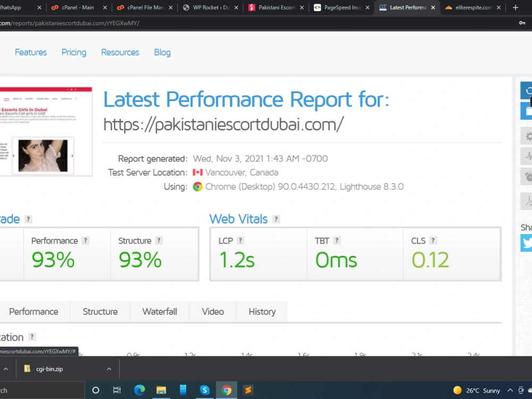The image size is (532, 399).
Task: Click the re-test refresh icon in sidebar
Action: point(527,91)
